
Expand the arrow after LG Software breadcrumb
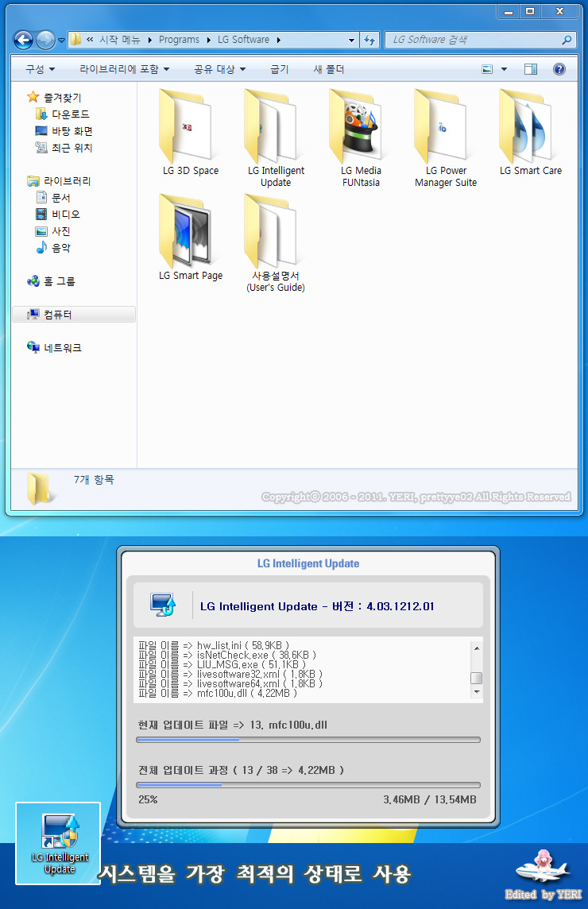[x=278, y=40]
